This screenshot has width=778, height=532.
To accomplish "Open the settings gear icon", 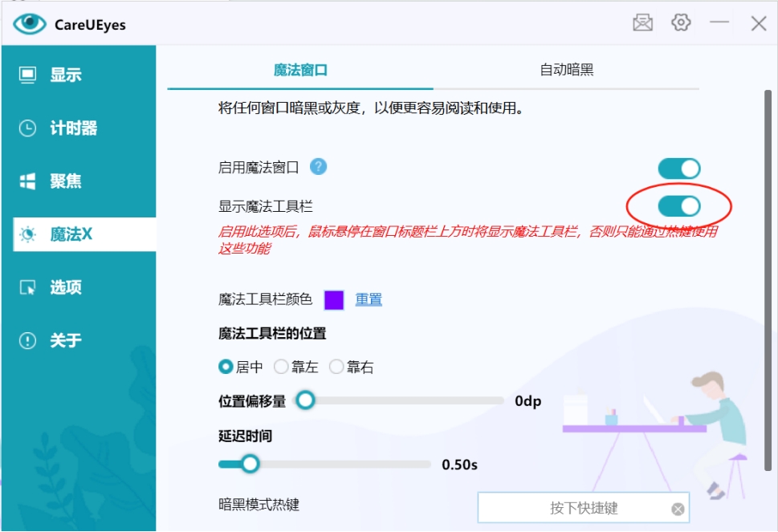I will tap(681, 22).
